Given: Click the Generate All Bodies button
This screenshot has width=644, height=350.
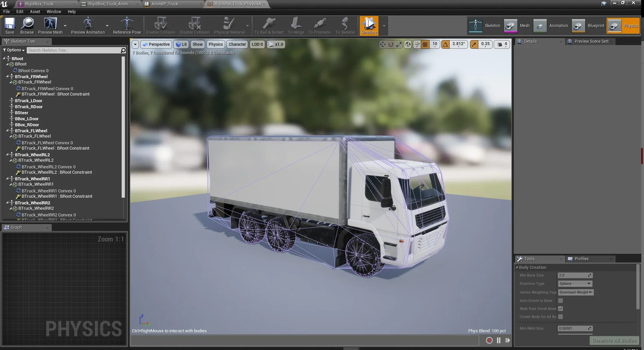Looking at the screenshot, I should tap(614, 340).
